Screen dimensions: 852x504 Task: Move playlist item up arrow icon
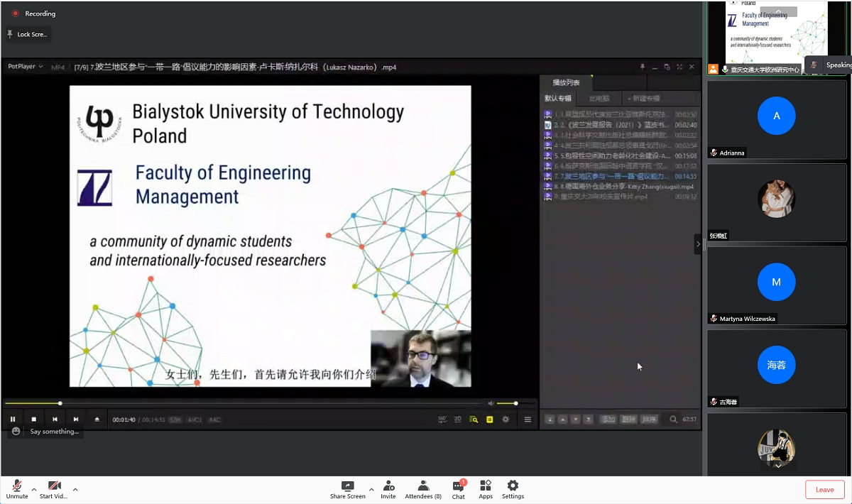[x=562, y=420]
